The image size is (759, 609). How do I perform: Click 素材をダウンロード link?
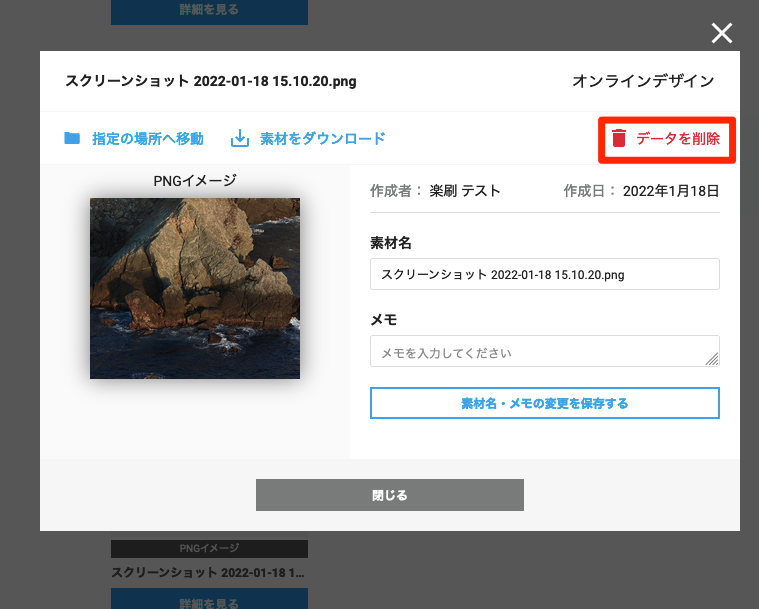322,139
